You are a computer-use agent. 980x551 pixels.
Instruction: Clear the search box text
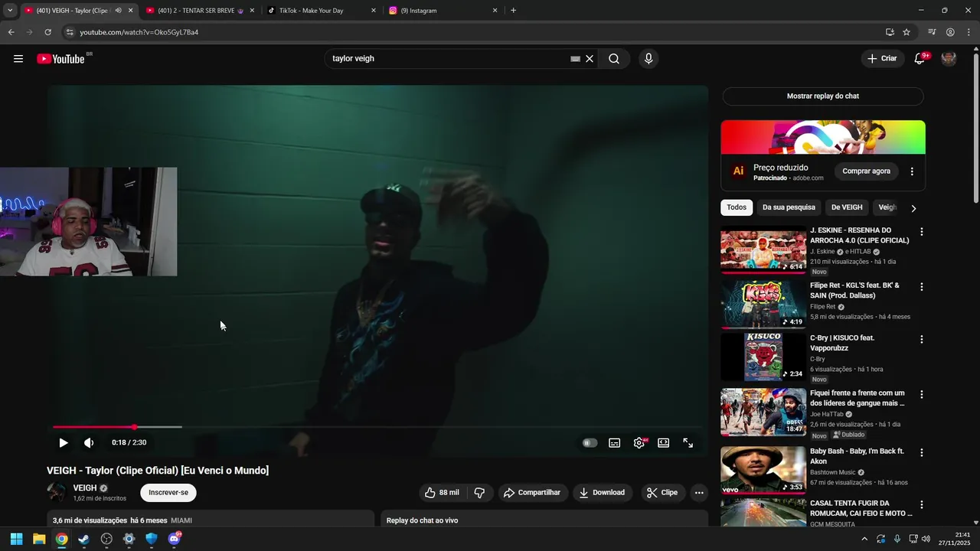590,59
